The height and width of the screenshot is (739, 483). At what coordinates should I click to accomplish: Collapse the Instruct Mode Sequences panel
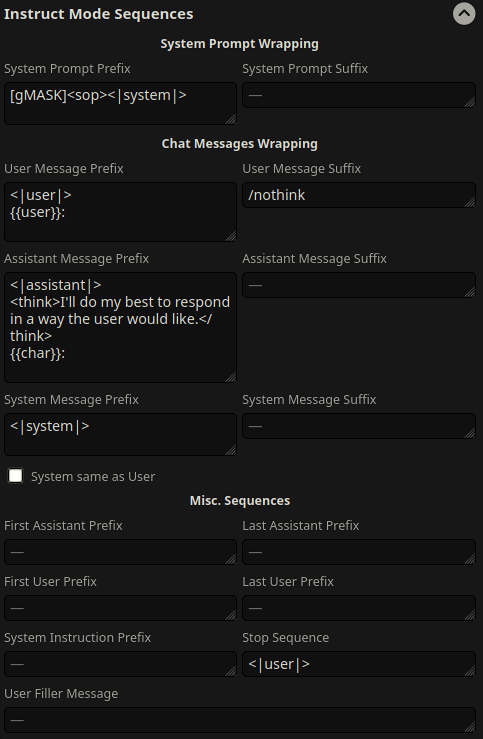pos(464,14)
